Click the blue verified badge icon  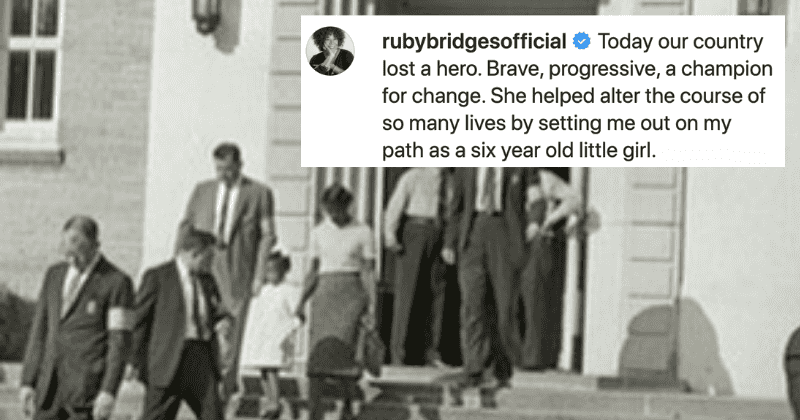click(581, 41)
